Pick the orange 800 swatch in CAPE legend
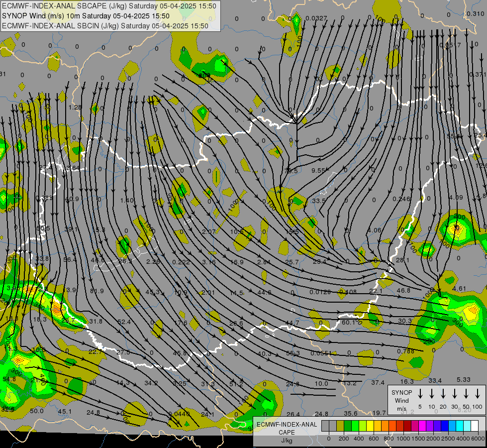The image size is (487, 448). point(385,426)
